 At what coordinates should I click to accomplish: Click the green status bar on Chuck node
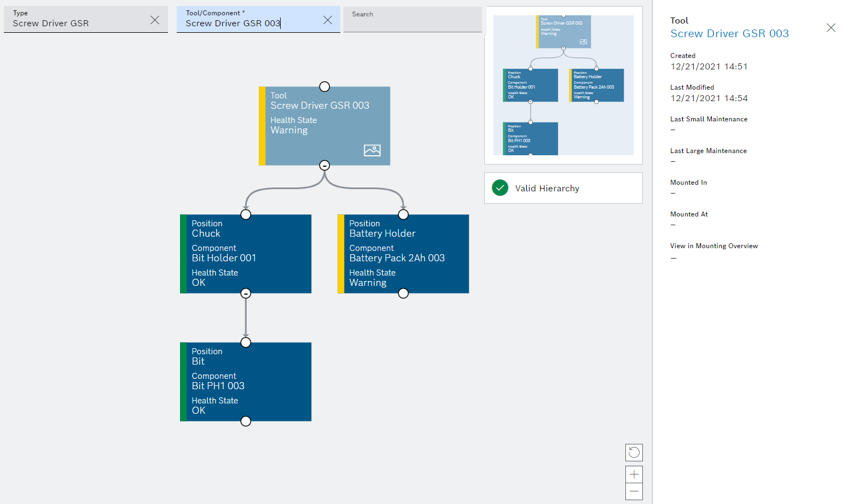(183, 254)
